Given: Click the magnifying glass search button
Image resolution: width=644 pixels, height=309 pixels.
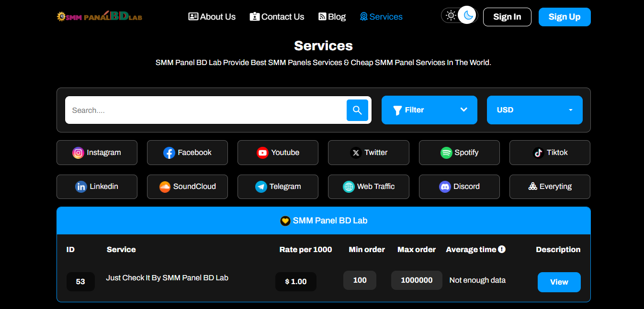Looking at the screenshot, I should click(x=357, y=110).
